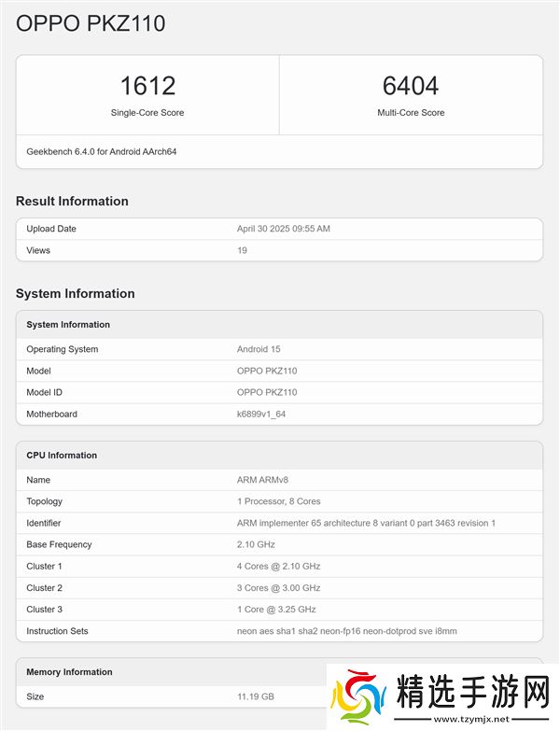560x731 pixels.
Task: Click the CPU Information table header
Action: 62,456
